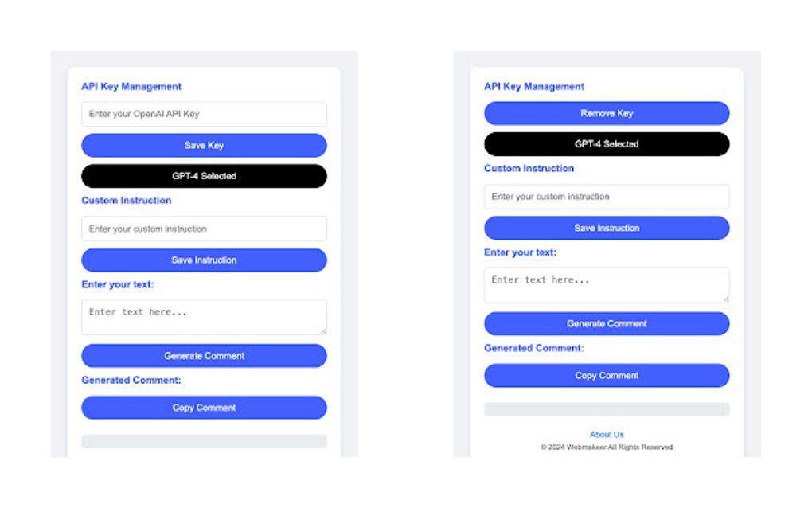The height and width of the screenshot is (508, 812).
Task: Click the 2024 Webmakeer copyright text
Action: 607,447
